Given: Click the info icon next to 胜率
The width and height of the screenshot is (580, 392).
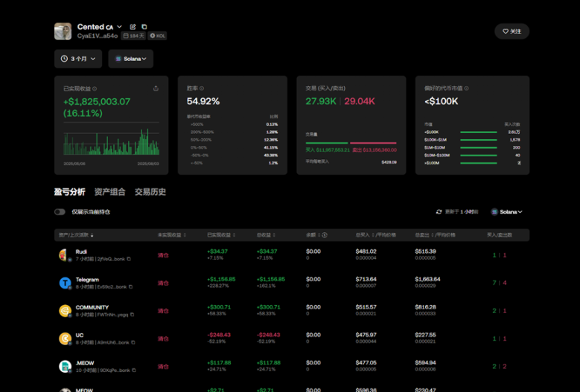Looking at the screenshot, I should (202, 89).
